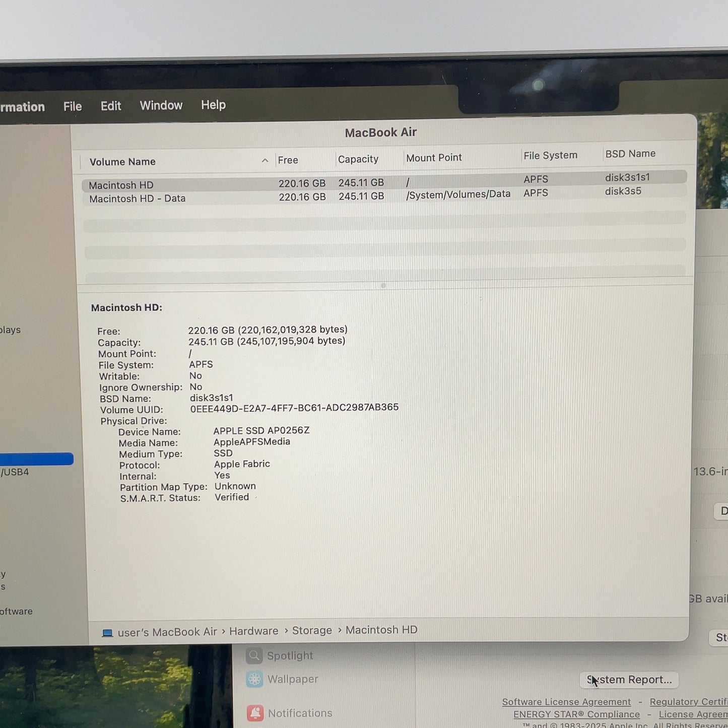Open the Edit menu
Image resolution: width=728 pixels, height=728 pixels.
pos(111,106)
